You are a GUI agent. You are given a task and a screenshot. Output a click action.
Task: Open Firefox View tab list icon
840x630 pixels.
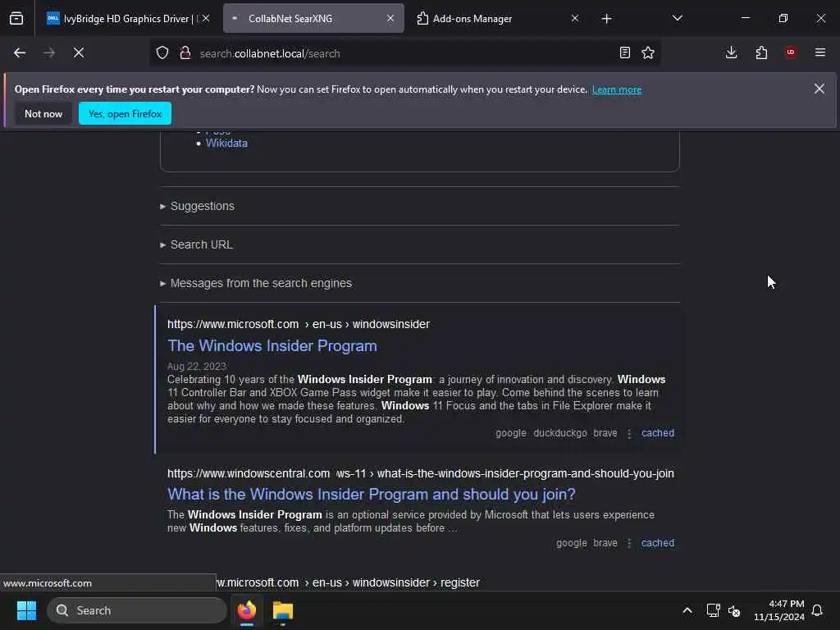coord(16,18)
